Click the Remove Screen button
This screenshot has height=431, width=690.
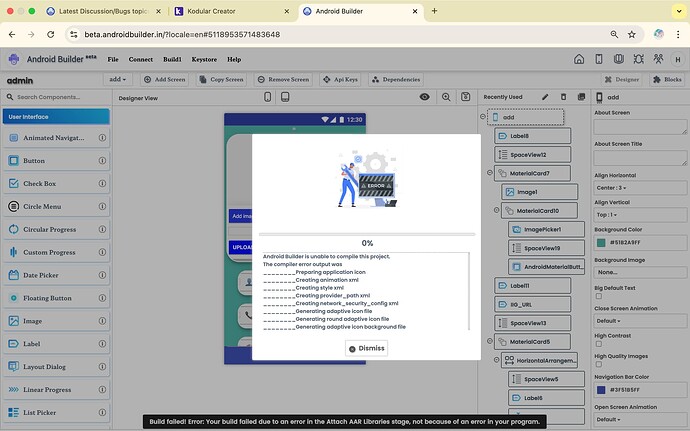click(x=283, y=79)
